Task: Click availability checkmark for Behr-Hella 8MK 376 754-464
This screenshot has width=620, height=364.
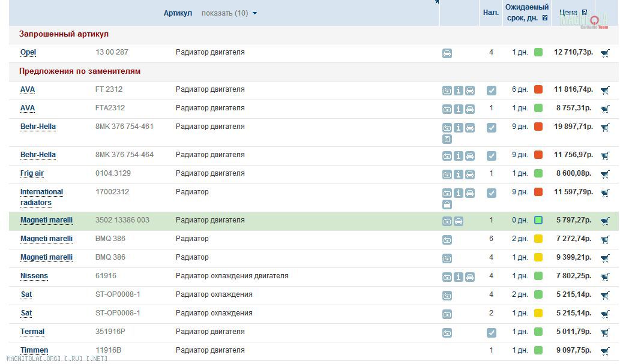Action: tap(491, 156)
